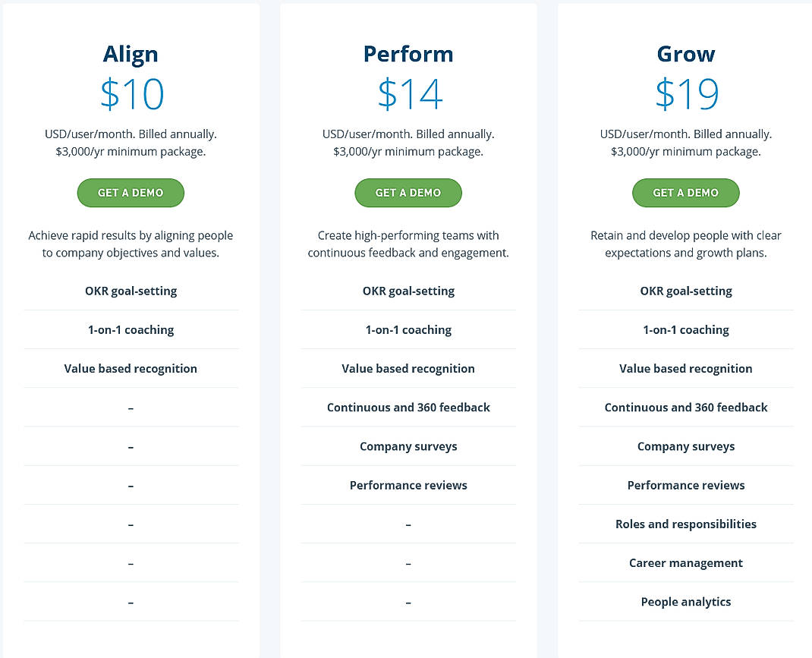Viewport: 812px width, 658px height.
Task: Select OKR goal-setting in the Align column
Action: 130,291
